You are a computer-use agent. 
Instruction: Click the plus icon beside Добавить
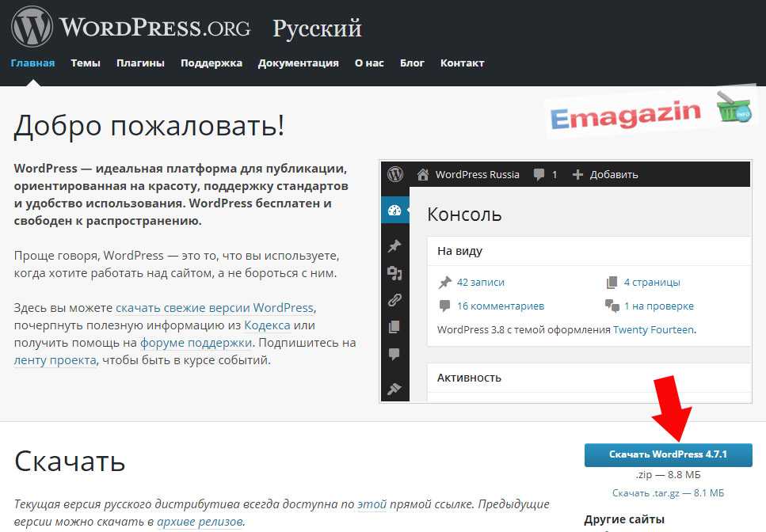(x=577, y=174)
